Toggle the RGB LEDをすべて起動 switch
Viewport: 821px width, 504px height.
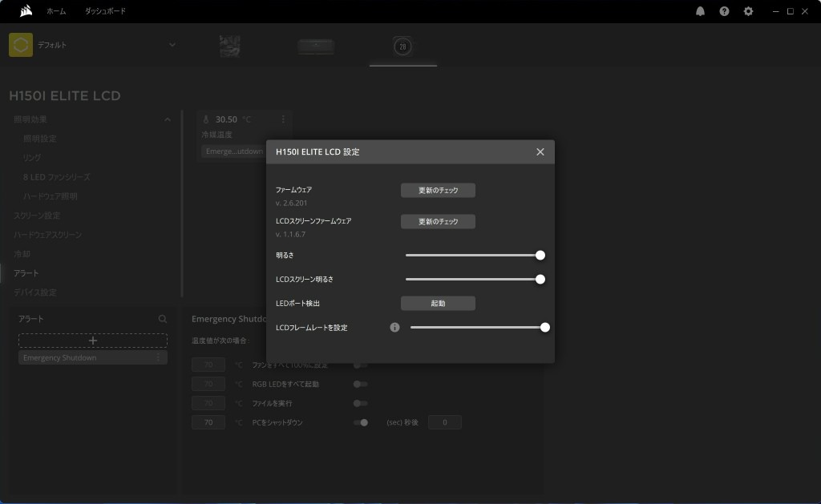pyautogui.click(x=361, y=384)
